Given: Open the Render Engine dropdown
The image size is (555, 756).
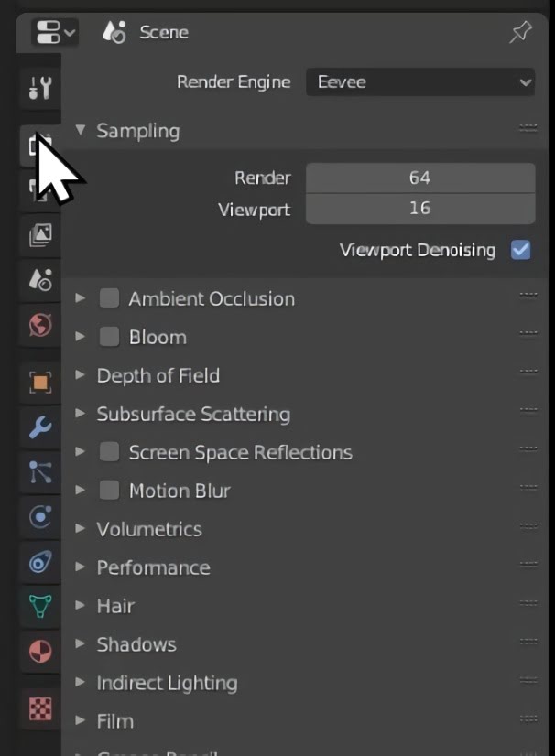Looking at the screenshot, I should tap(419, 81).
